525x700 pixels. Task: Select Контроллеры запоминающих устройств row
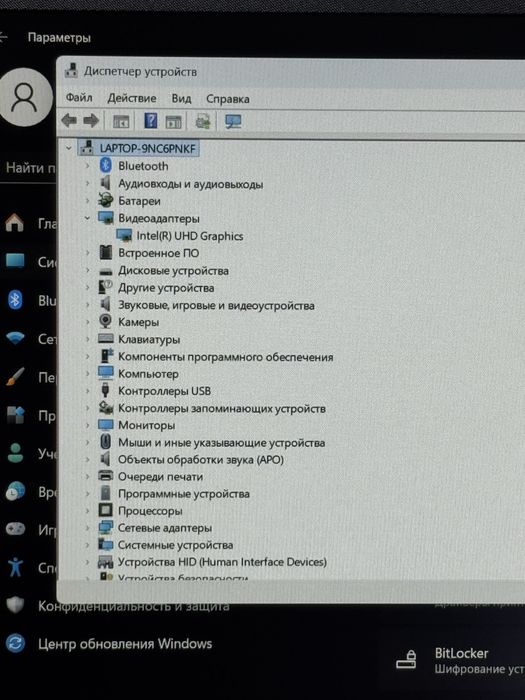tap(221, 408)
